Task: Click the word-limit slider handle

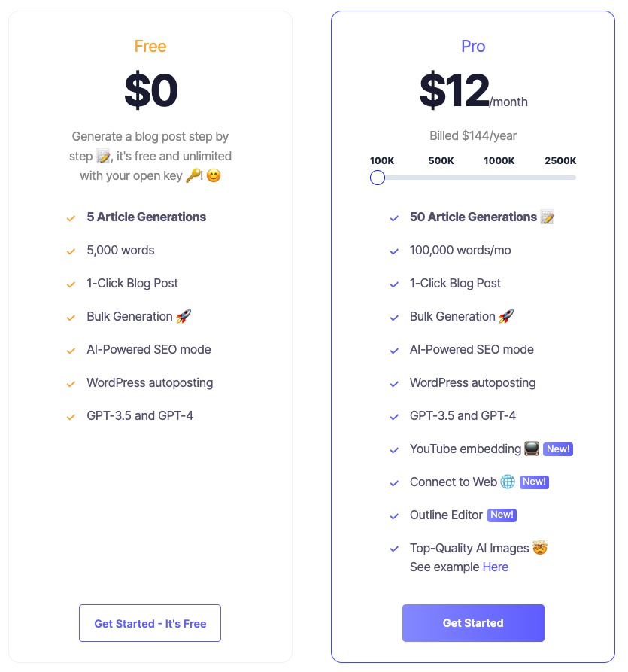Action: point(378,178)
